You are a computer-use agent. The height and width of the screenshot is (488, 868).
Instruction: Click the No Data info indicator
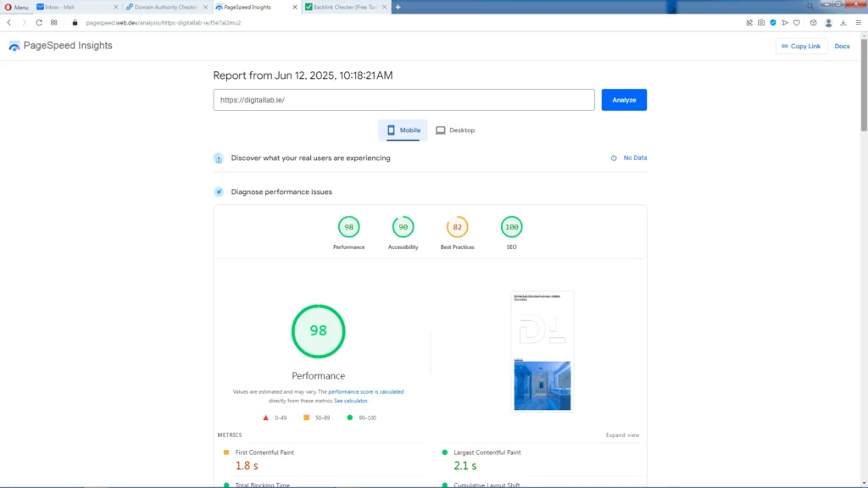pyautogui.click(x=629, y=158)
